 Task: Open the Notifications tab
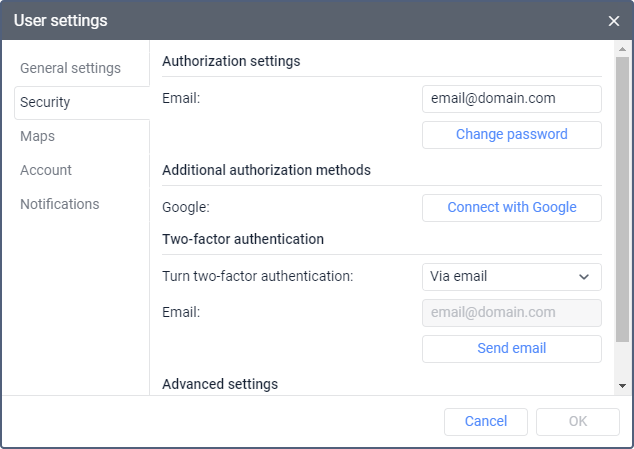click(x=60, y=204)
